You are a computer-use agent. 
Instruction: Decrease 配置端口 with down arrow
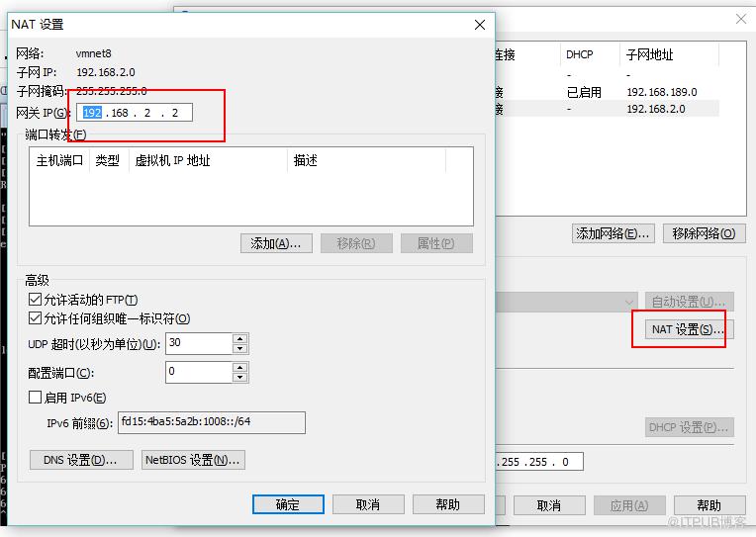(240, 378)
